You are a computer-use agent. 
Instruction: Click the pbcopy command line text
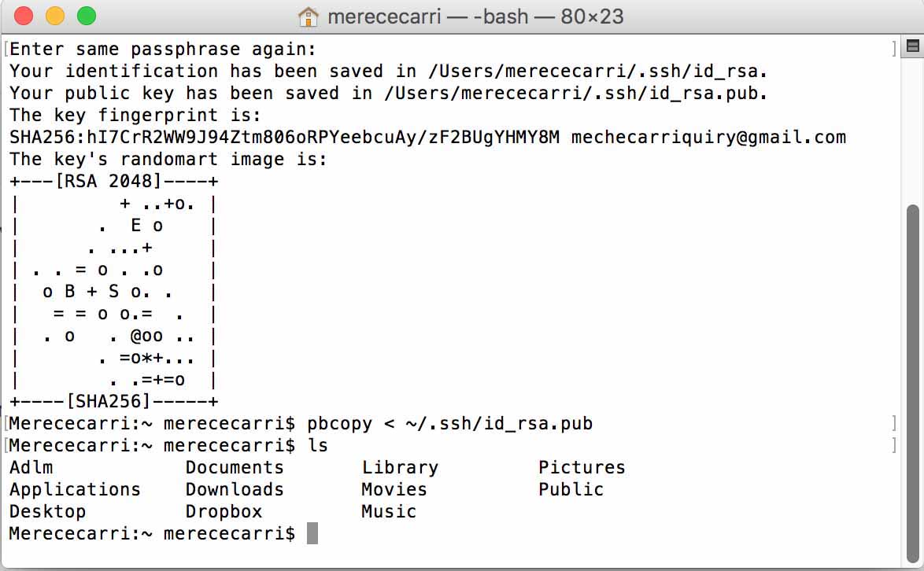click(449, 424)
